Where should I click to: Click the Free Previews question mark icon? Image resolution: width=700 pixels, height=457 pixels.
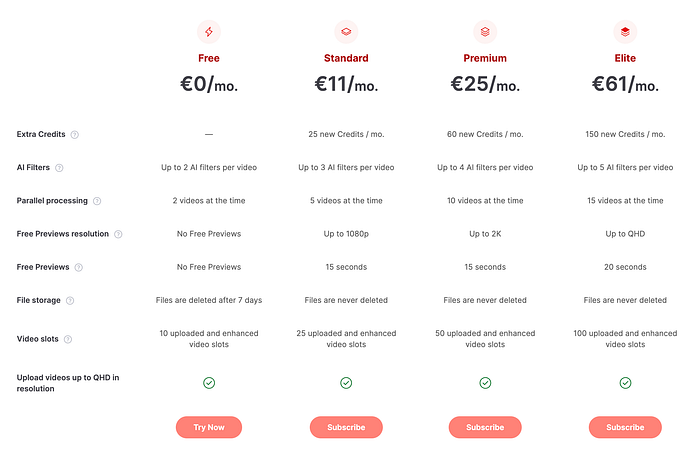[x=79, y=267]
